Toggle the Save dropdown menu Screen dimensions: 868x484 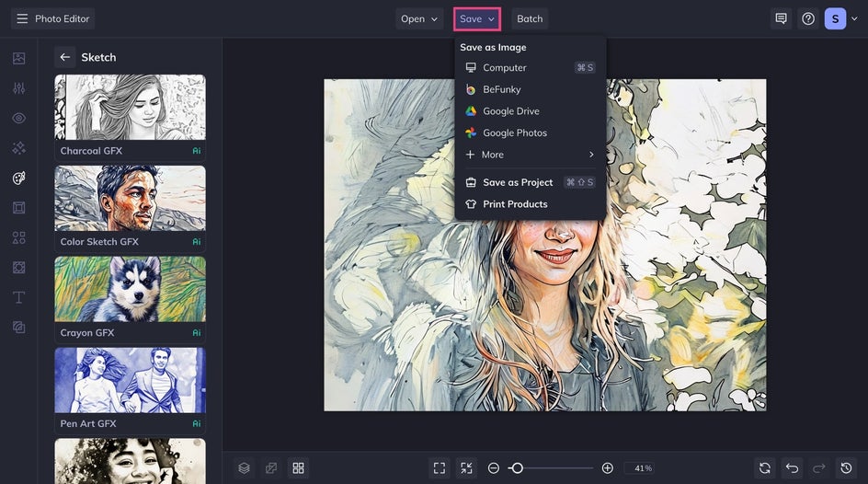tap(477, 18)
